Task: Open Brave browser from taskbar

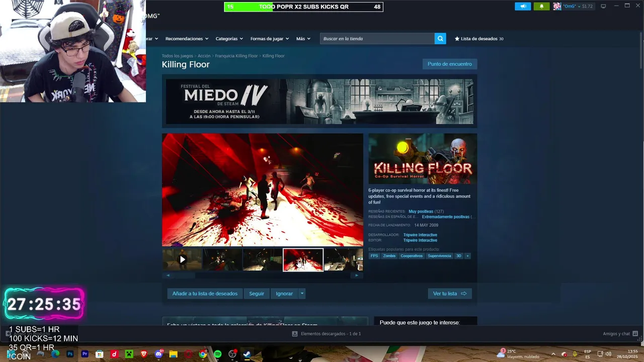Action: click(x=144, y=354)
